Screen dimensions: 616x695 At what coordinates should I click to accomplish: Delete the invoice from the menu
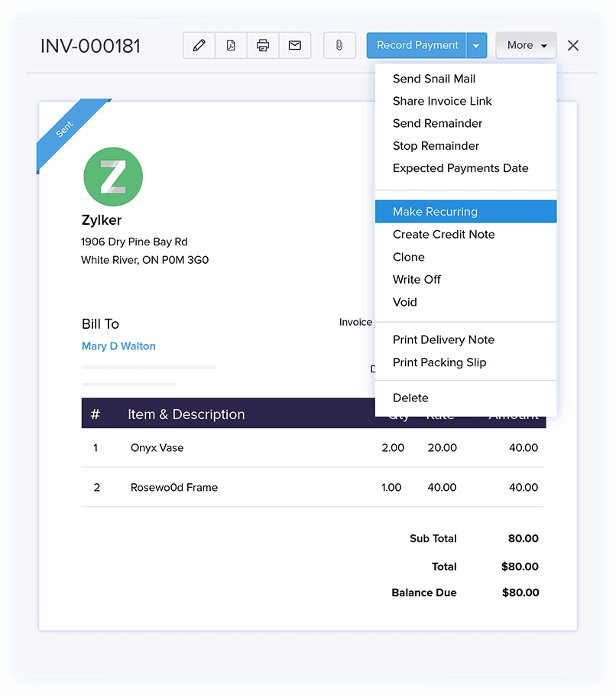tap(410, 398)
